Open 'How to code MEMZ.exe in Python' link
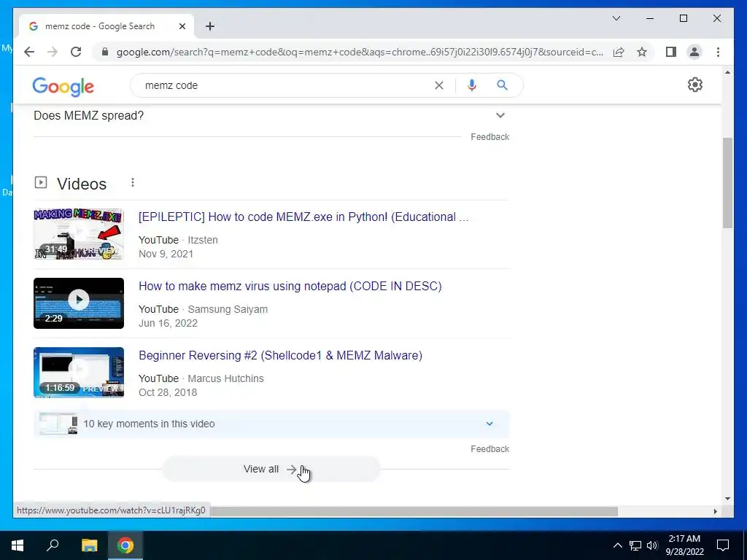 pos(303,217)
